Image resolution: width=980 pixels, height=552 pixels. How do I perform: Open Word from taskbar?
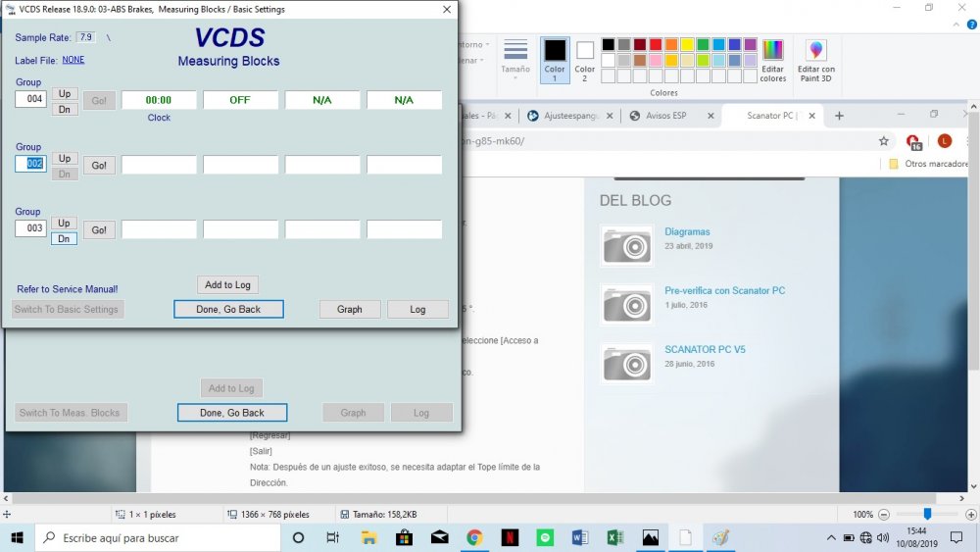click(x=580, y=537)
